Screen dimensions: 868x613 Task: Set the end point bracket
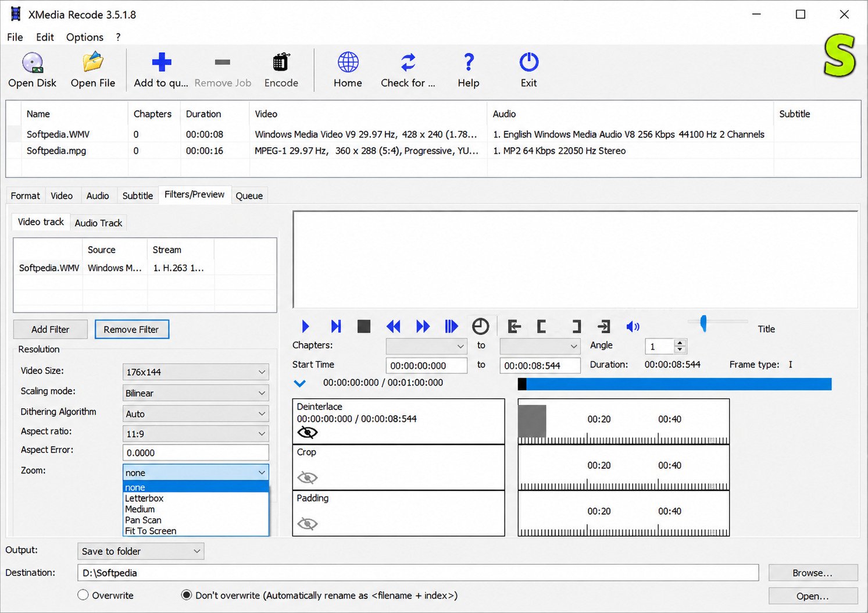click(576, 326)
